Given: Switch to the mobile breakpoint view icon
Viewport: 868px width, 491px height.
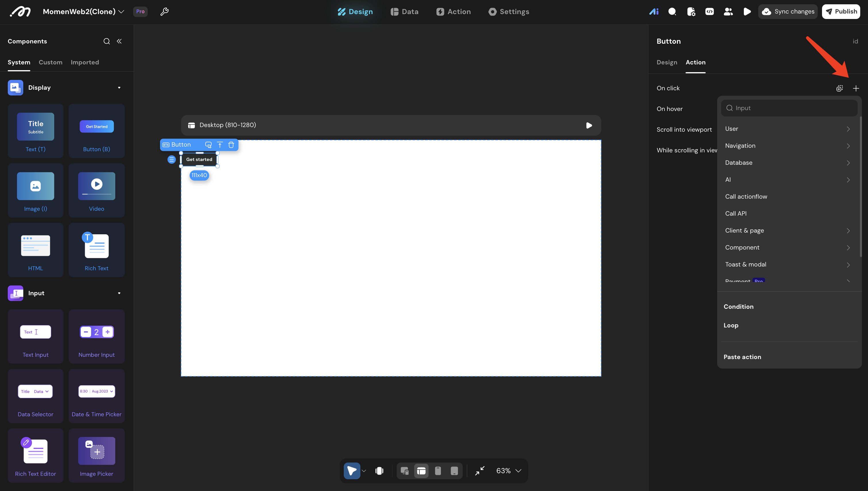Looking at the screenshot, I should [x=438, y=471].
